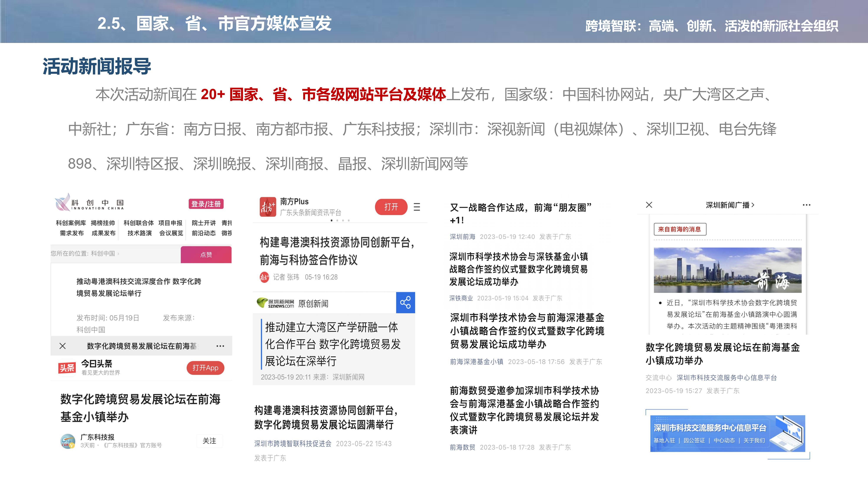868x488 pixels.
Task: Click the 前海深港基金小镇 account link
Action: 477,362
